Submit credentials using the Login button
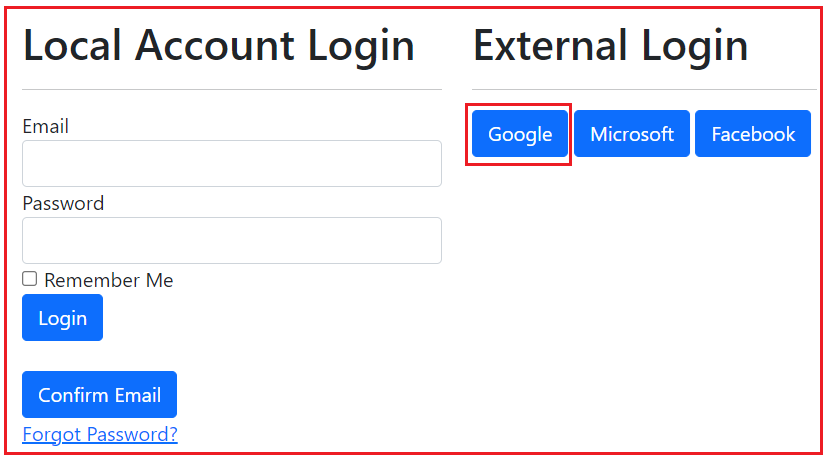Image resolution: width=827 pixels, height=461 pixels. tap(62, 317)
